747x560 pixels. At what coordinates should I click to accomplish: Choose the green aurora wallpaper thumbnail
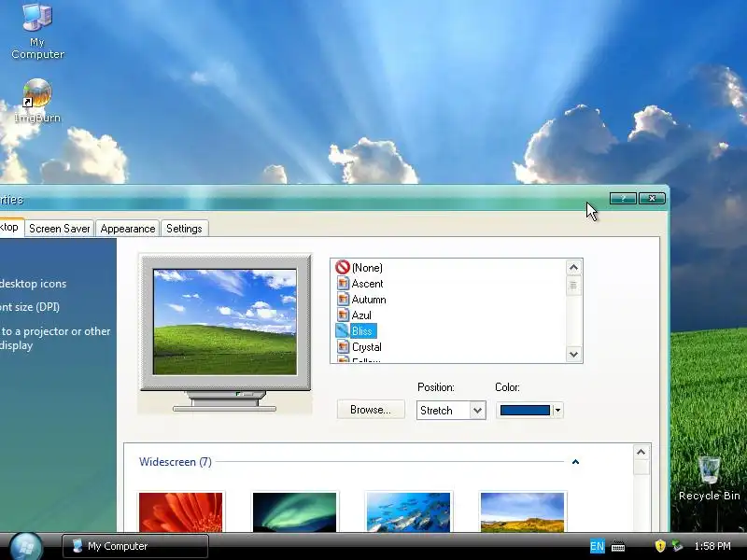coord(294,512)
